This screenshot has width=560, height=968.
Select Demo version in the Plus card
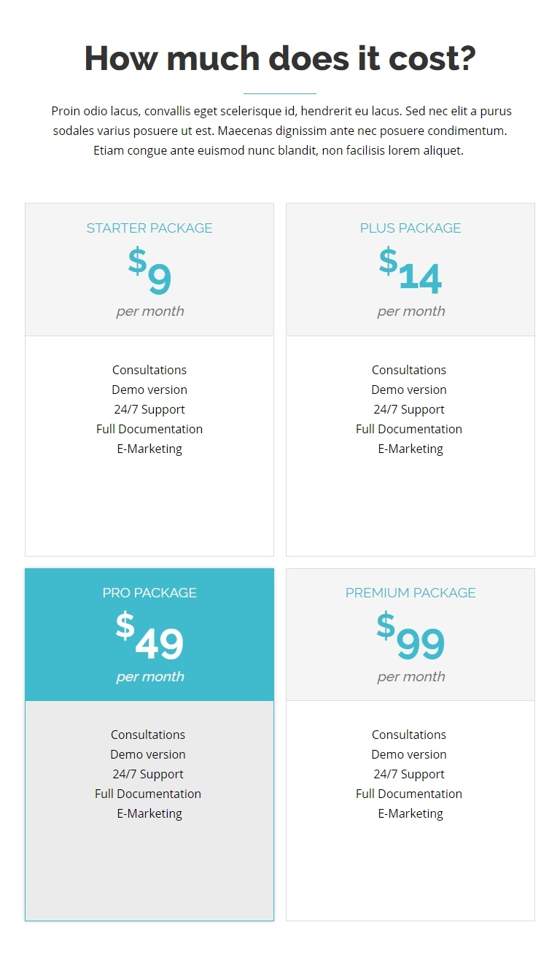click(409, 390)
